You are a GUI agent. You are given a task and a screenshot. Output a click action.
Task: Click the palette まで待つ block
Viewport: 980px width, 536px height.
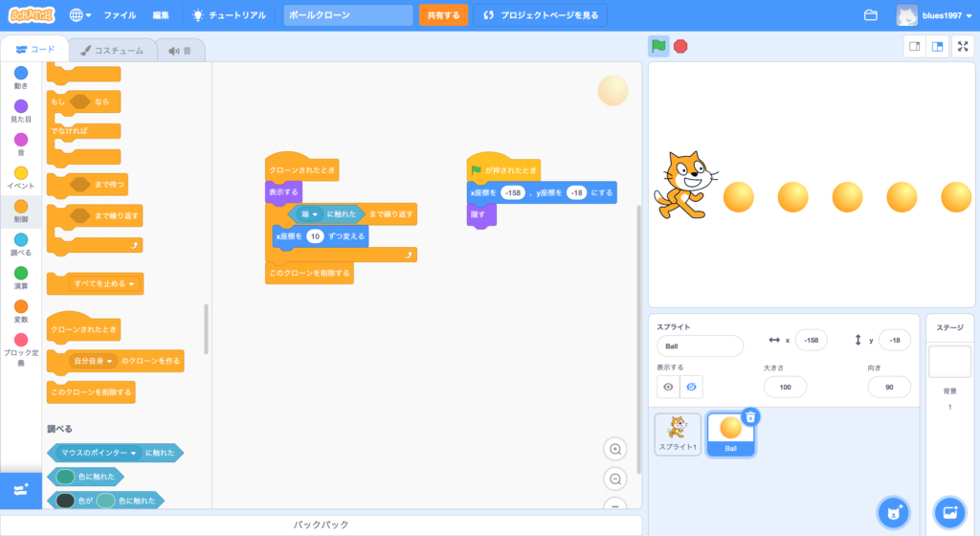(87, 185)
